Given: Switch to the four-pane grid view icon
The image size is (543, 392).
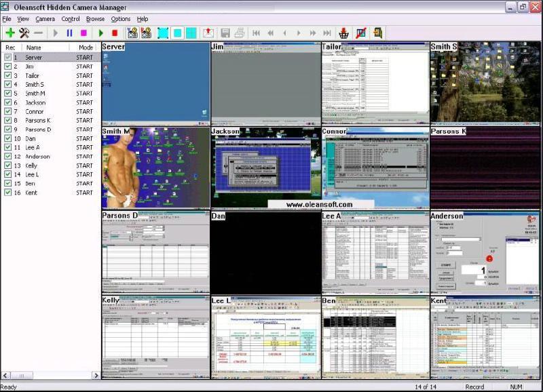Looking at the screenshot, I should point(191,33).
